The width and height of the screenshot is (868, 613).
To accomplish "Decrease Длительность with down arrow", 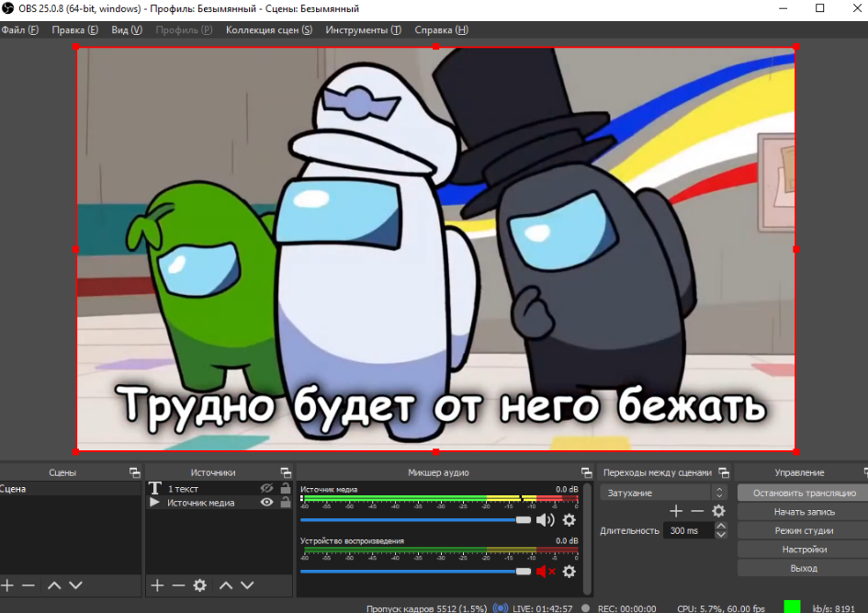I will 721,535.
